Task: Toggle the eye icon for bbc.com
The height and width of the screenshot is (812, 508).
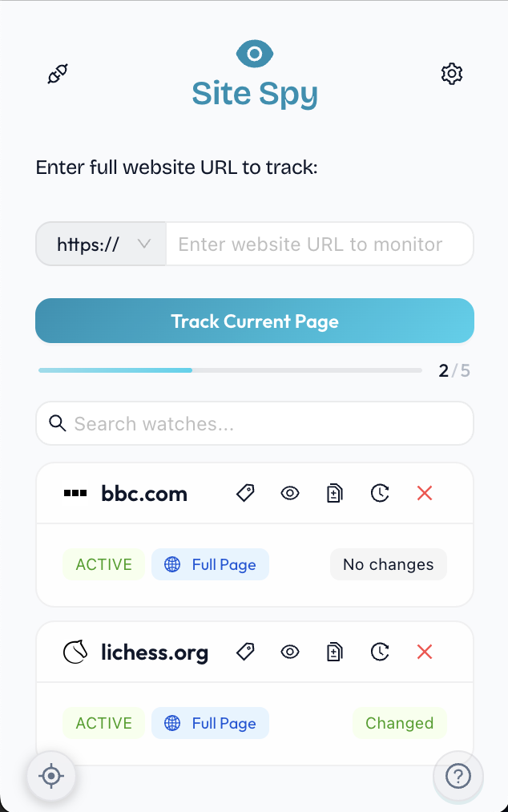Action: 290,494
